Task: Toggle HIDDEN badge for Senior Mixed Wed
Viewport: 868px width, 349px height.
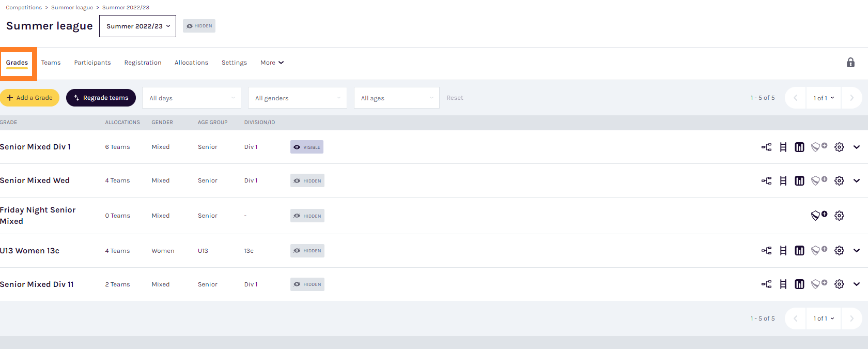Action: click(x=307, y=181)
